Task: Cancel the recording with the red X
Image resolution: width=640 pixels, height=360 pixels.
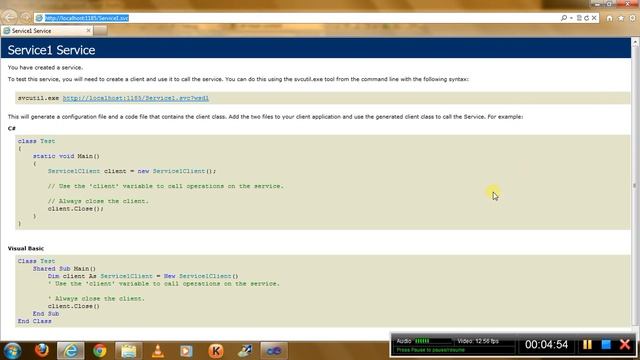Action: click(625, 344)
